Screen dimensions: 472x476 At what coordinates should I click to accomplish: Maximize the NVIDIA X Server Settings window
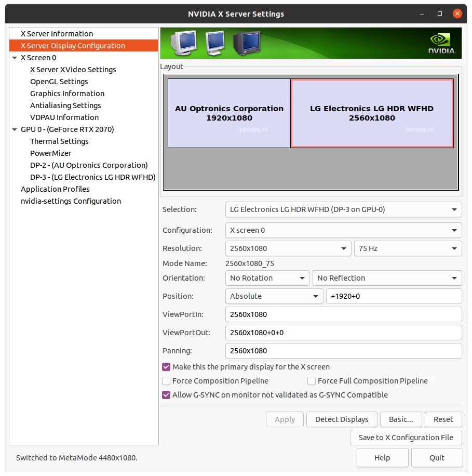tap(439, 14)
